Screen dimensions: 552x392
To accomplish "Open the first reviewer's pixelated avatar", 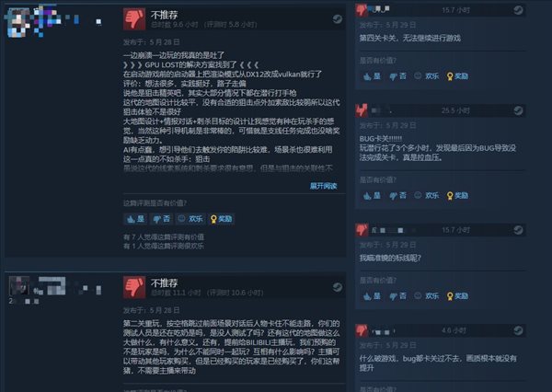I will click(x=18, y=22).
